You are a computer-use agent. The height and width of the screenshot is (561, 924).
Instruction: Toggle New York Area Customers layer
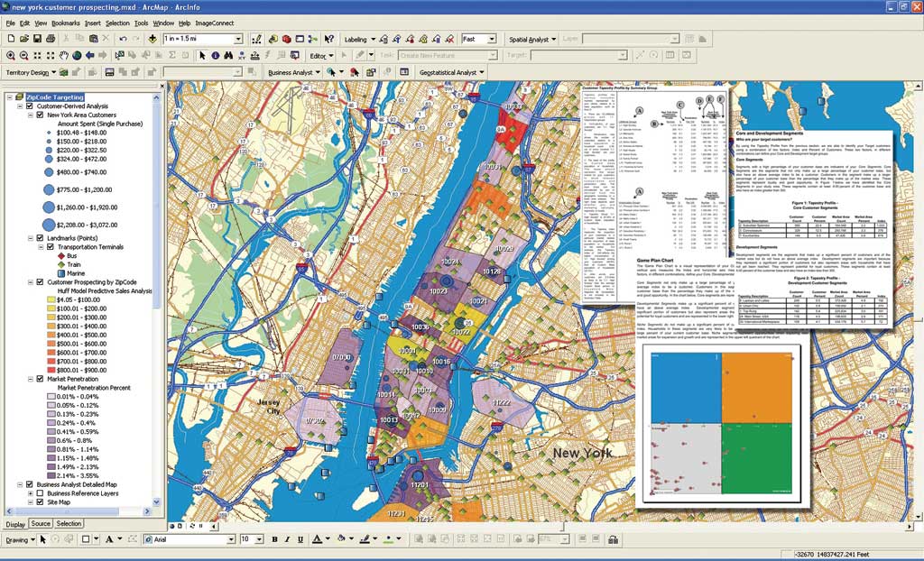40,115
